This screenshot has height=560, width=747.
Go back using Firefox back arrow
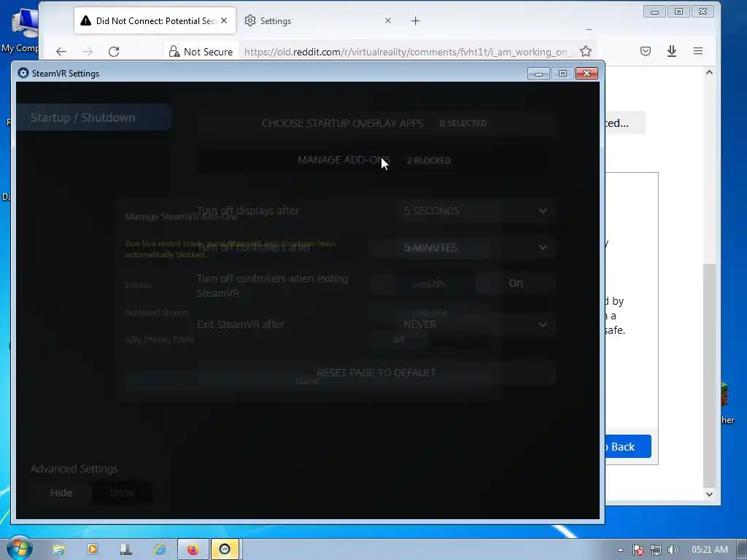click(x=61, y=52)
